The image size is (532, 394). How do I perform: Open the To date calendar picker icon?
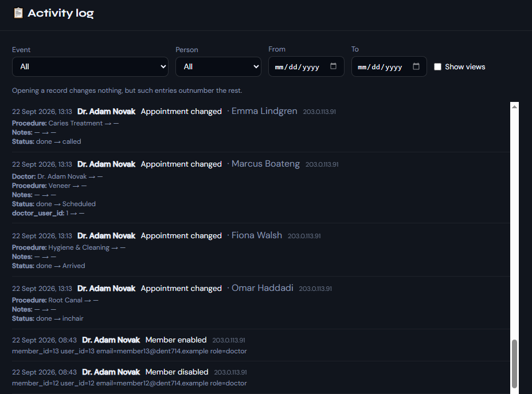416,66
